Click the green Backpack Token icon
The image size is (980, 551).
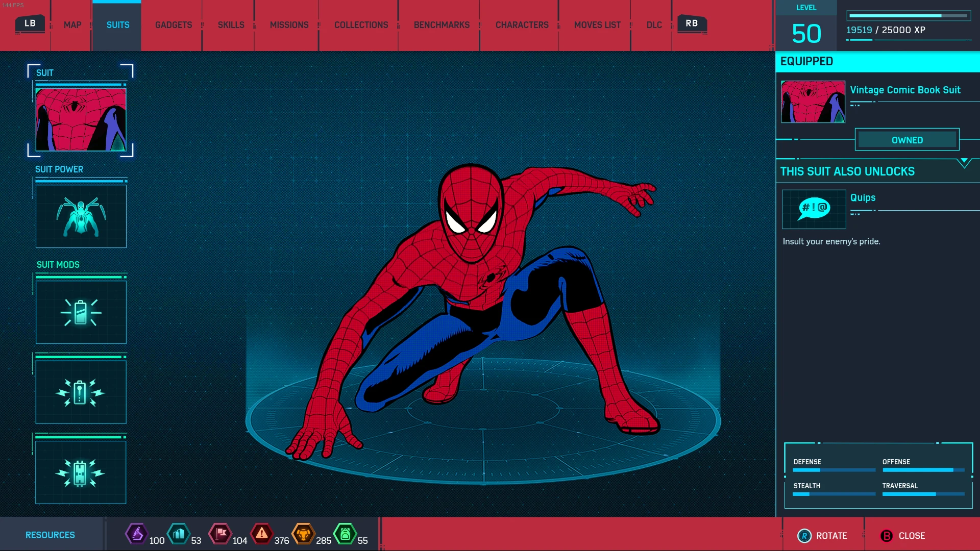[x=345, y=534]
